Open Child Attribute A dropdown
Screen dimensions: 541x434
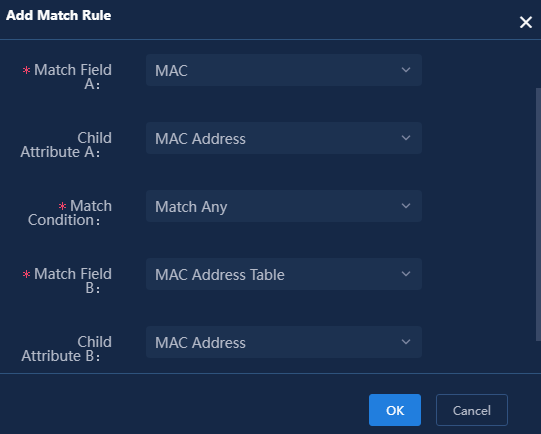(x=284, y=138)
